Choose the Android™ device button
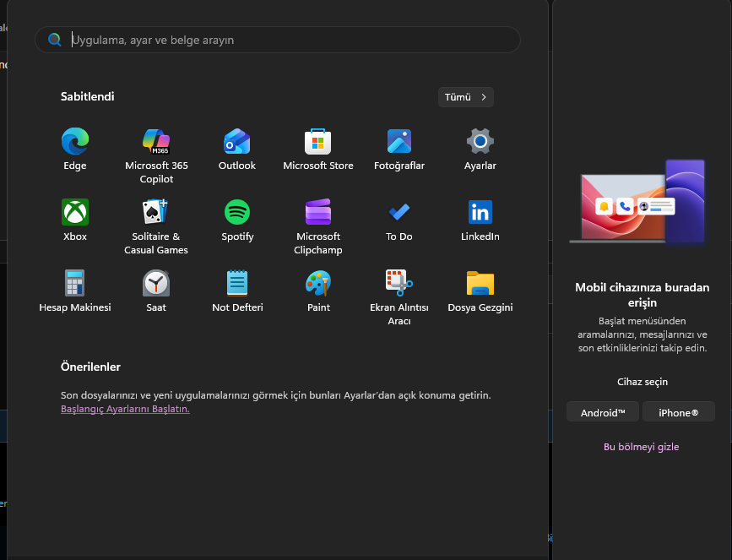Image resolution: width=732 pixels, height=560 pixels. (x=603, y=412)
